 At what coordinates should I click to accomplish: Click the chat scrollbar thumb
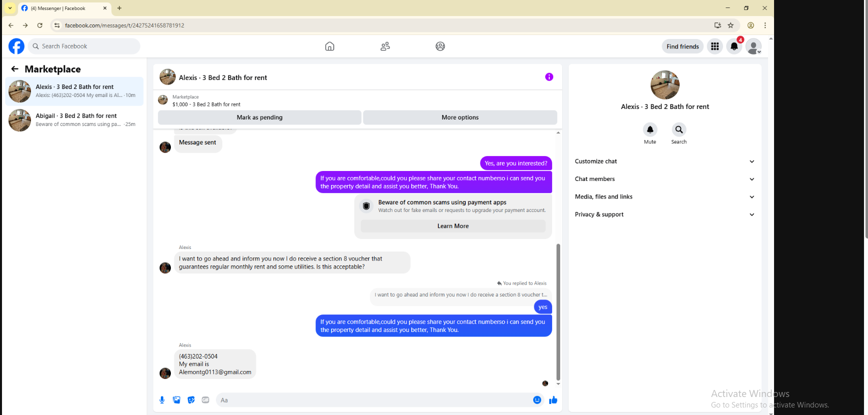(558, 312)
